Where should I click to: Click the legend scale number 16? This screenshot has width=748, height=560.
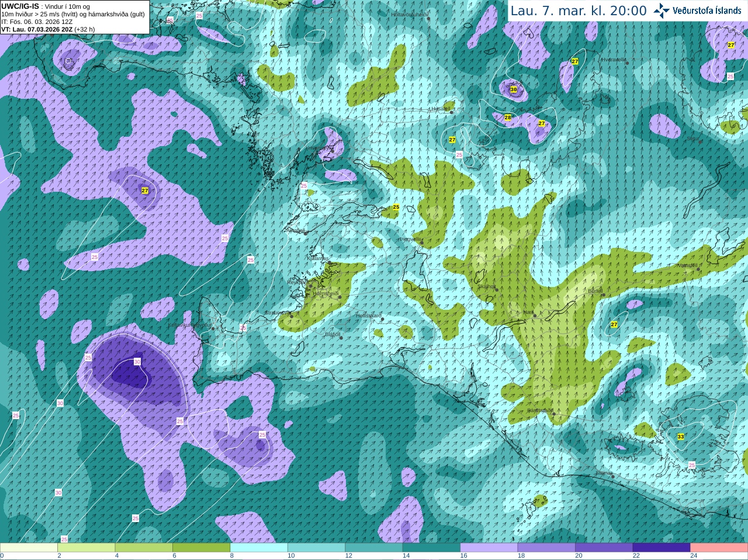463,556
